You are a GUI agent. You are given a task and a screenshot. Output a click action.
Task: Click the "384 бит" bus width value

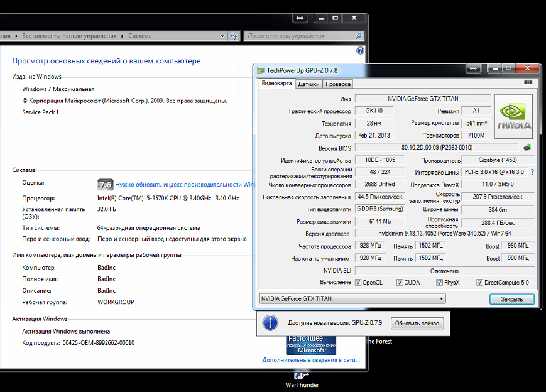(x=498, y=210)
